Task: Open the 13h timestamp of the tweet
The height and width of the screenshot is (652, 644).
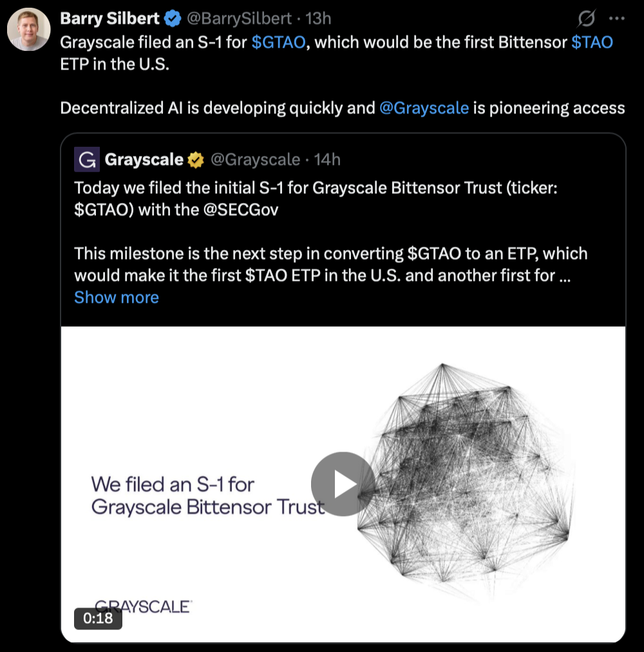Action: [318, 19]
